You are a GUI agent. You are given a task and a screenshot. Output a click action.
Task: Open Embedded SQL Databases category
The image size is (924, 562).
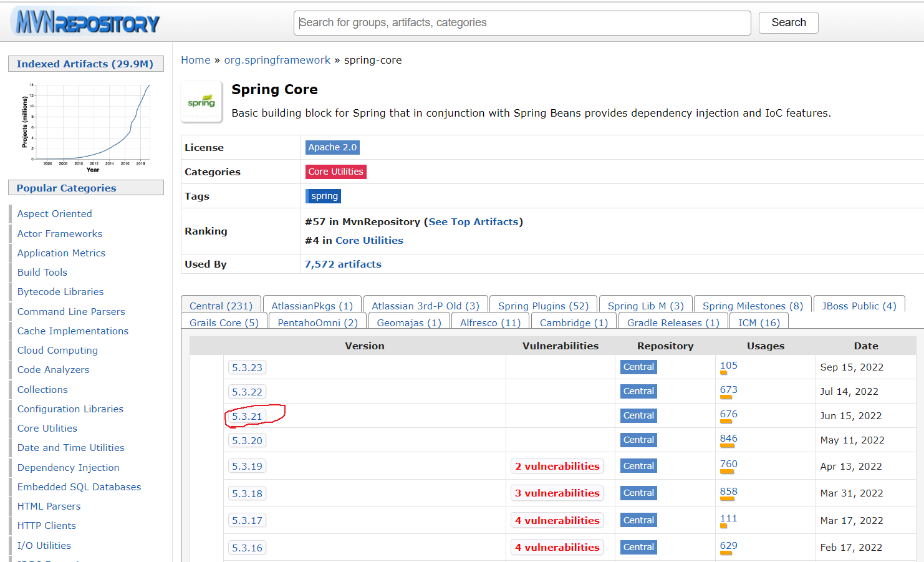[79, 487]
